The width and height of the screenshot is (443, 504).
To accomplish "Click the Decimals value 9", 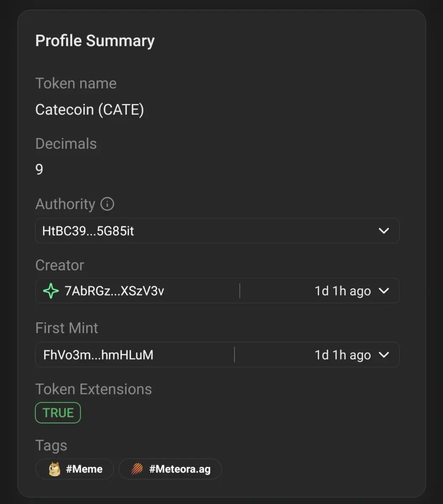I will tap(39, 169).
